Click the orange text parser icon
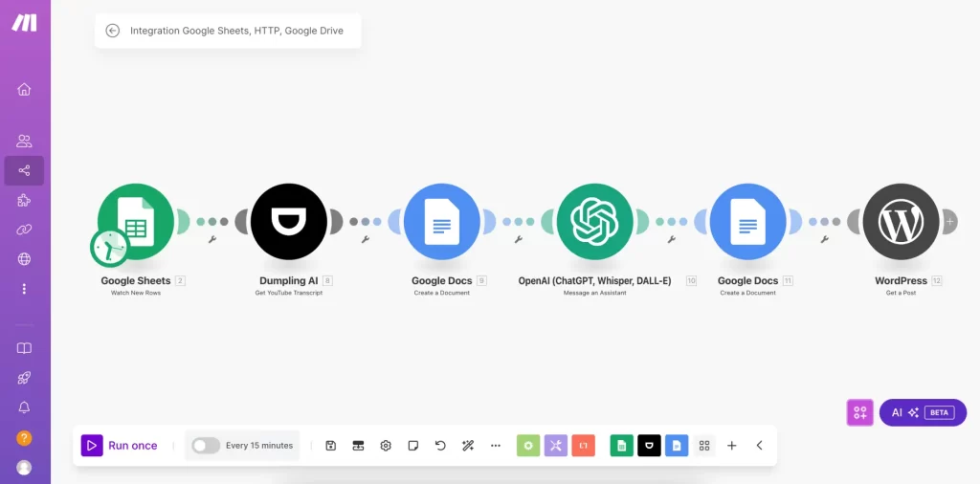The width and height of the screenshot is (980, 484). [584, 446]
